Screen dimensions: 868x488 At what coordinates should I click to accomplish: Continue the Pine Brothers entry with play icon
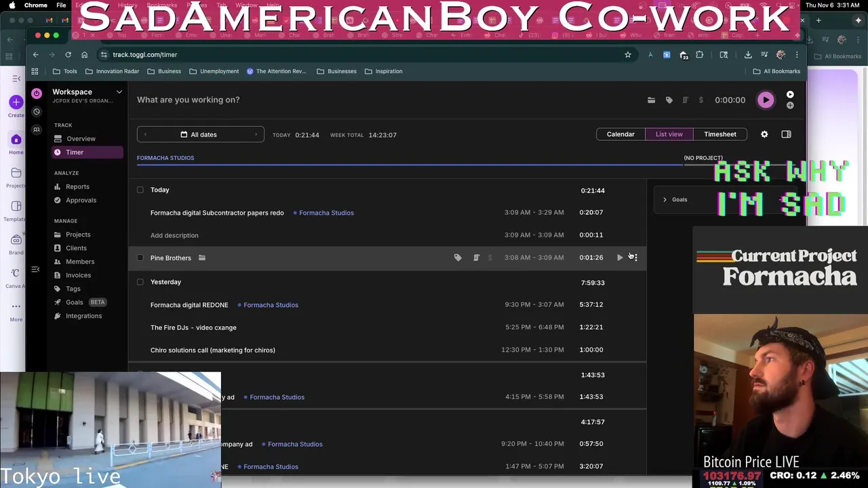[620, 258]
